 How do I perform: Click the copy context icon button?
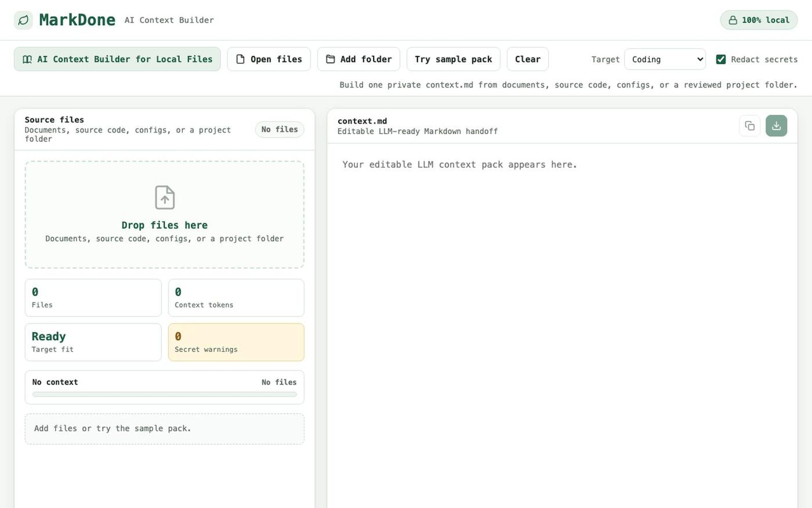click(x=749, y=126)
